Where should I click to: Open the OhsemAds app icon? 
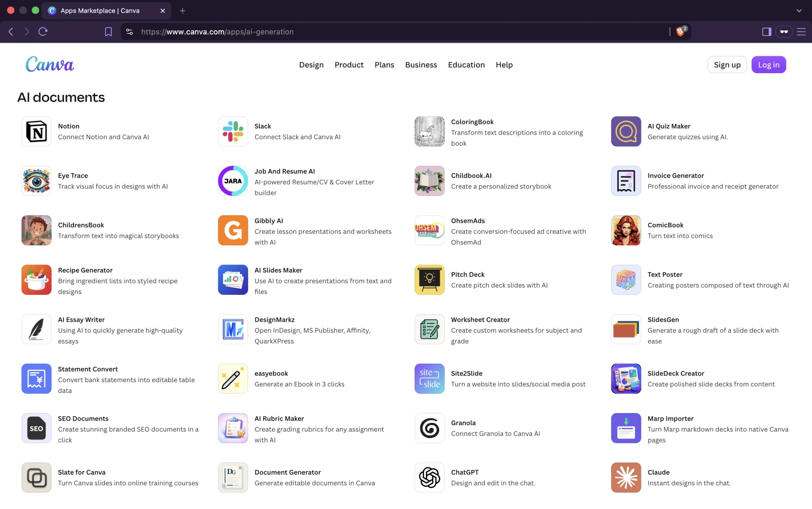[x=429, y=230]
